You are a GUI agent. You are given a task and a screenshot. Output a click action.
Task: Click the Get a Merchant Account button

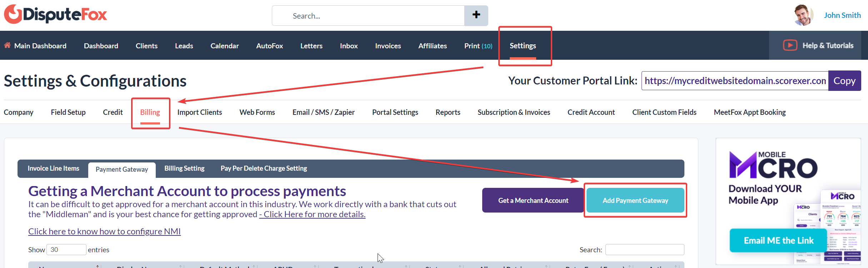pyautogui.click(x=533, y=200)
